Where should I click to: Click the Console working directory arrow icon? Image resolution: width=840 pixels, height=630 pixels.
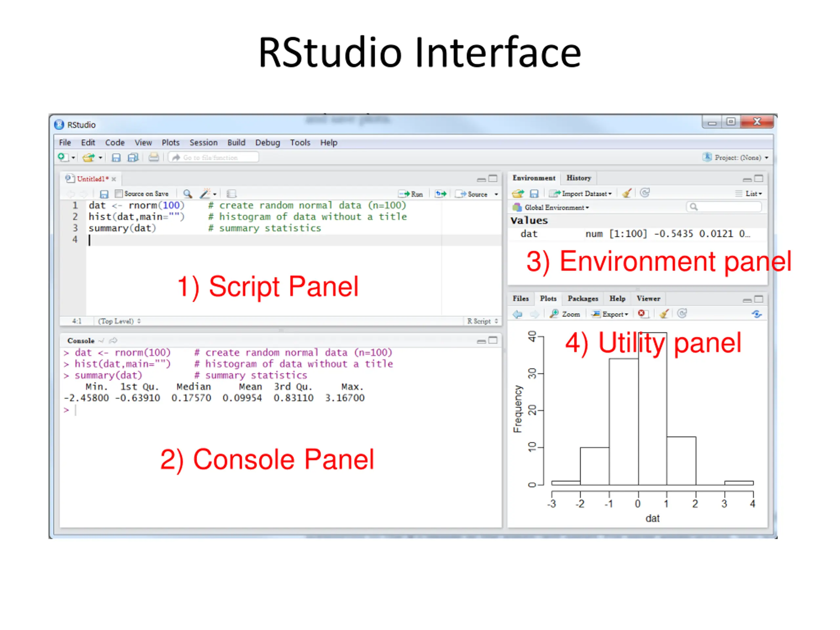pos(113,341)
